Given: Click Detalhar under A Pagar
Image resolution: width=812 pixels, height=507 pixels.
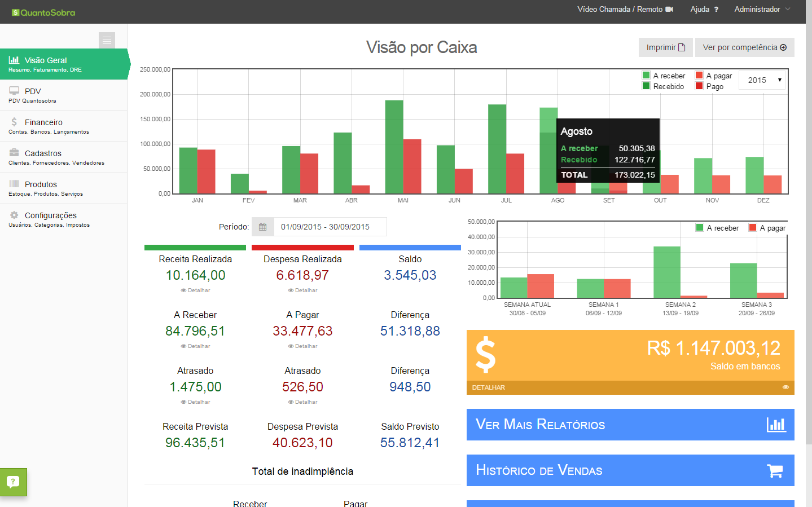Looking at the screenshot, I should click(302, 346).
